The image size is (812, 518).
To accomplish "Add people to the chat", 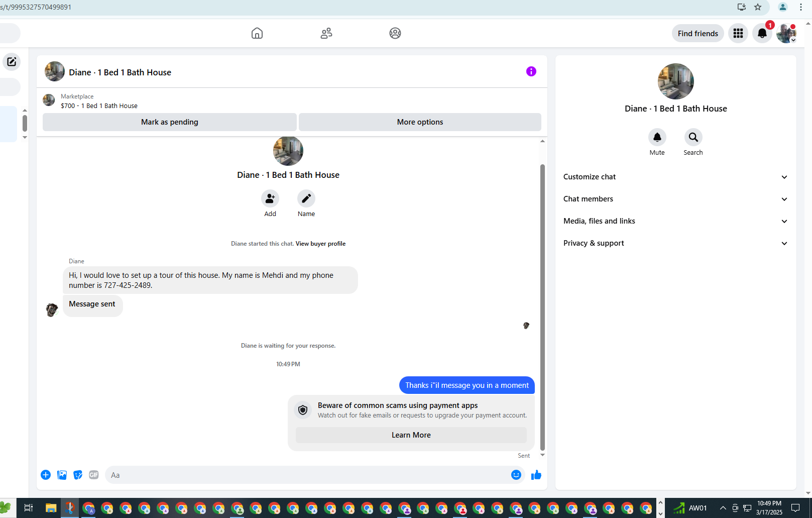I will coord(270,198).
